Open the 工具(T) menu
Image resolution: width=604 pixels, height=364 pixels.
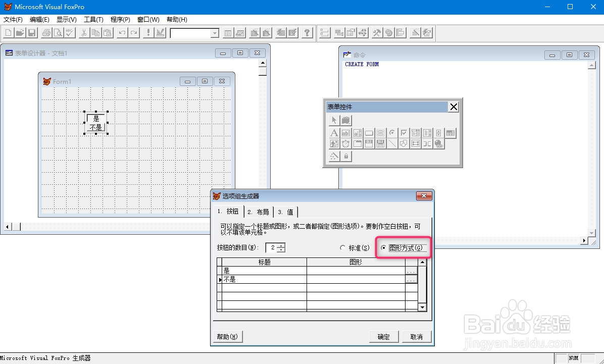point(93,19)
